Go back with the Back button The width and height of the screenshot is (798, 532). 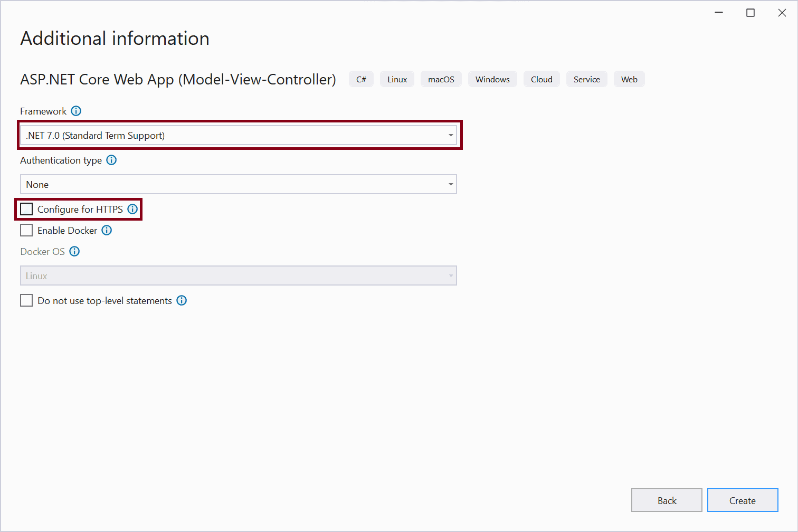click(667, 500)
